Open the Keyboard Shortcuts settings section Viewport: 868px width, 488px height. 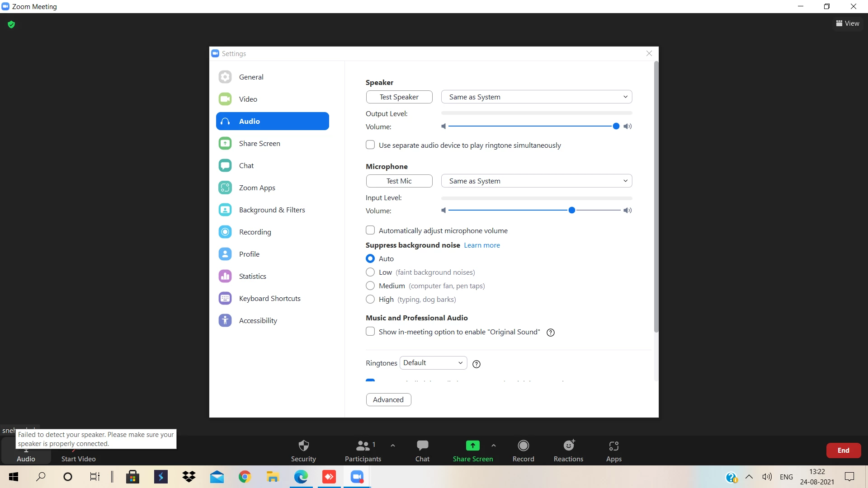pyautogui.click(x=269, y=298)
